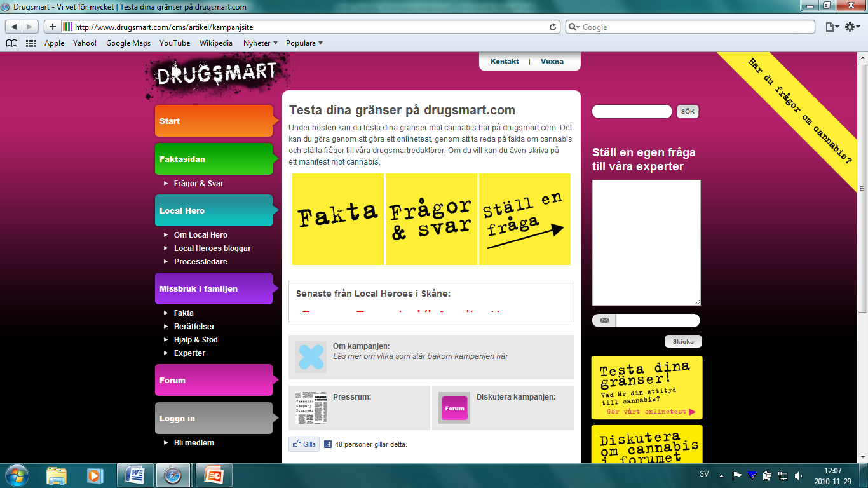Click the site search input field
The image size is (868, 488).
pyautogui.click(x=632, y=112)
